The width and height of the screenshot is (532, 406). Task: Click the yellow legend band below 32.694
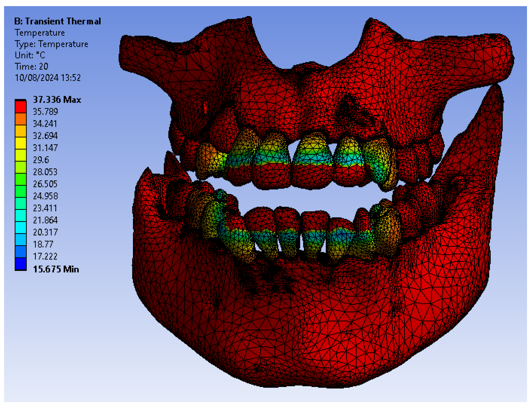(21, 143)
